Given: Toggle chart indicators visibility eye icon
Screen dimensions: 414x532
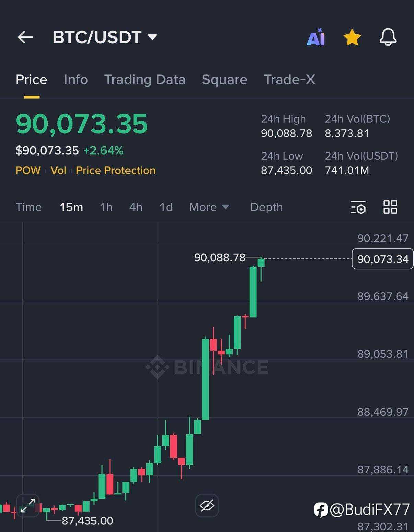Looking at the screenshot, I should (207, 505).
